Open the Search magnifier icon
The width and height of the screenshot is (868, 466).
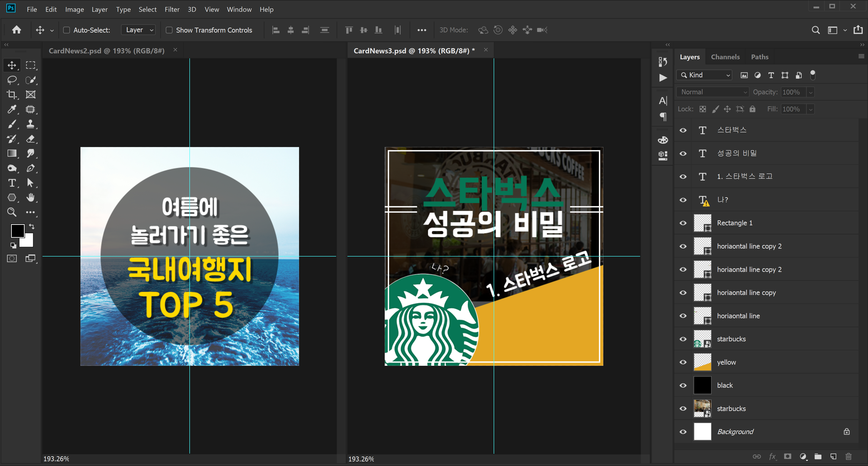point(815,30)
